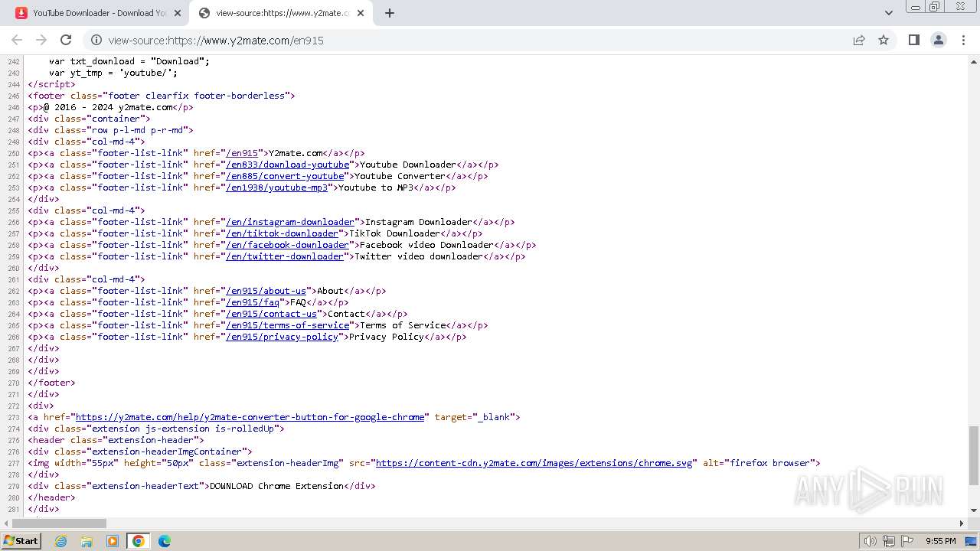Image resolution: width=980 pixels, height=551 pixels.
Task: Follow the /en833/download-youtube link
Action: click(287, 165)
